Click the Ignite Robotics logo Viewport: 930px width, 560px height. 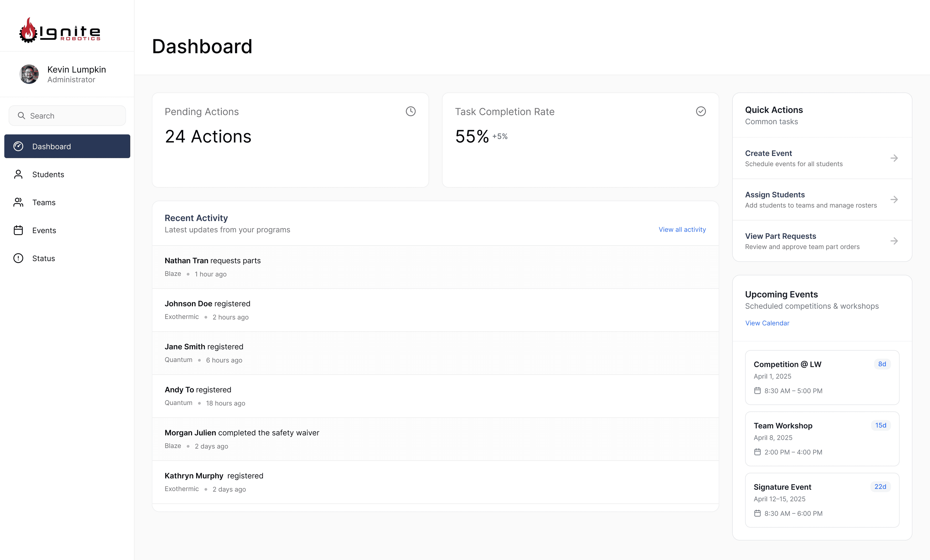coord(60,30)
